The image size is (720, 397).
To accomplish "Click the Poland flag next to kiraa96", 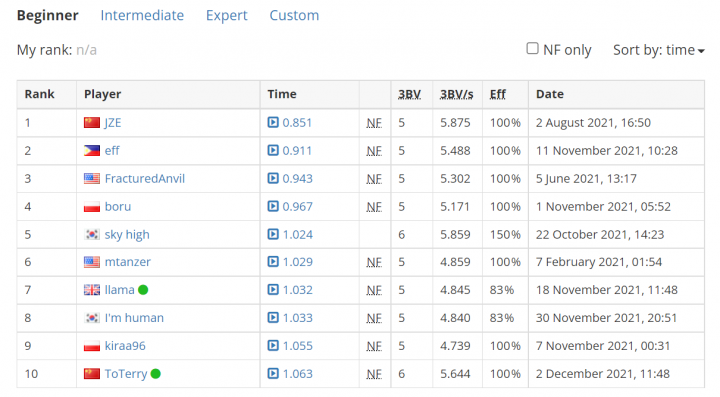I will click(92, 346).
